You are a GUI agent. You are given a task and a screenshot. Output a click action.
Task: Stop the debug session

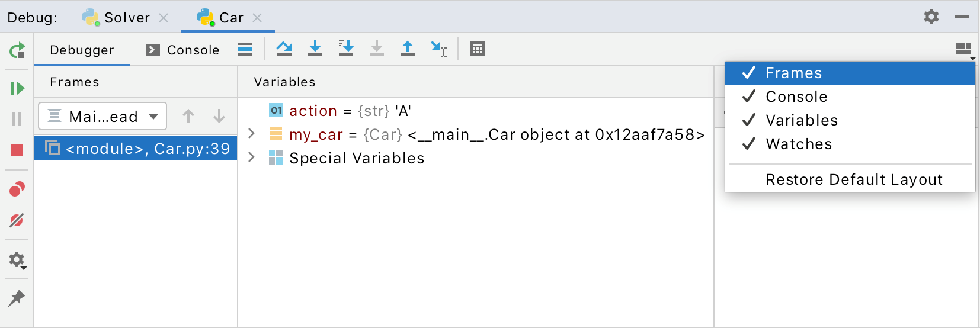click(x=17, y=150)
